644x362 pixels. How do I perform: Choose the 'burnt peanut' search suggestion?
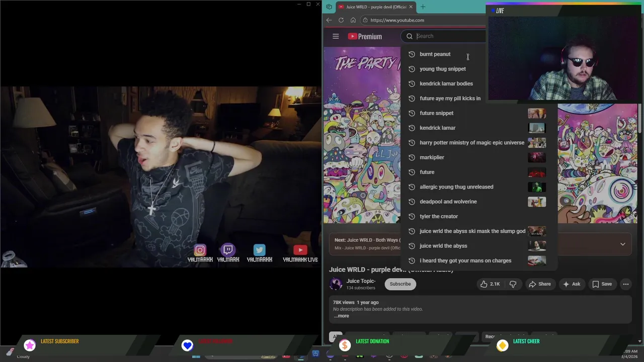(435, 54)
